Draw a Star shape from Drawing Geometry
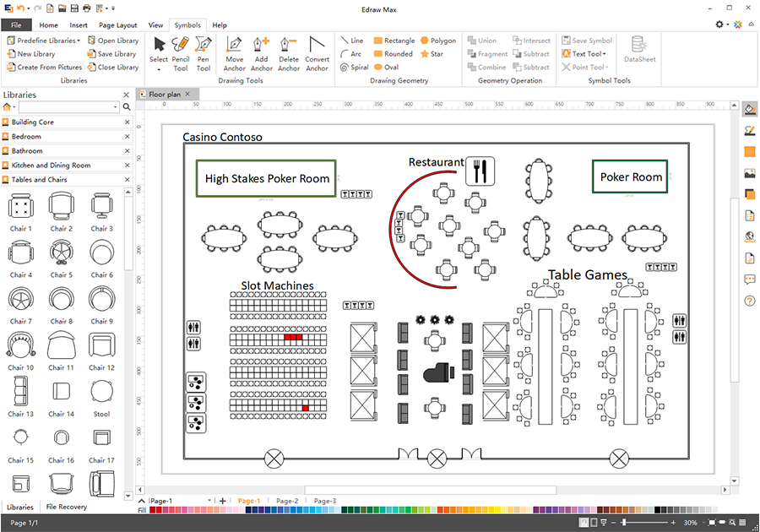The width and height of the screenshot is (760, 532). coord(432,54)
